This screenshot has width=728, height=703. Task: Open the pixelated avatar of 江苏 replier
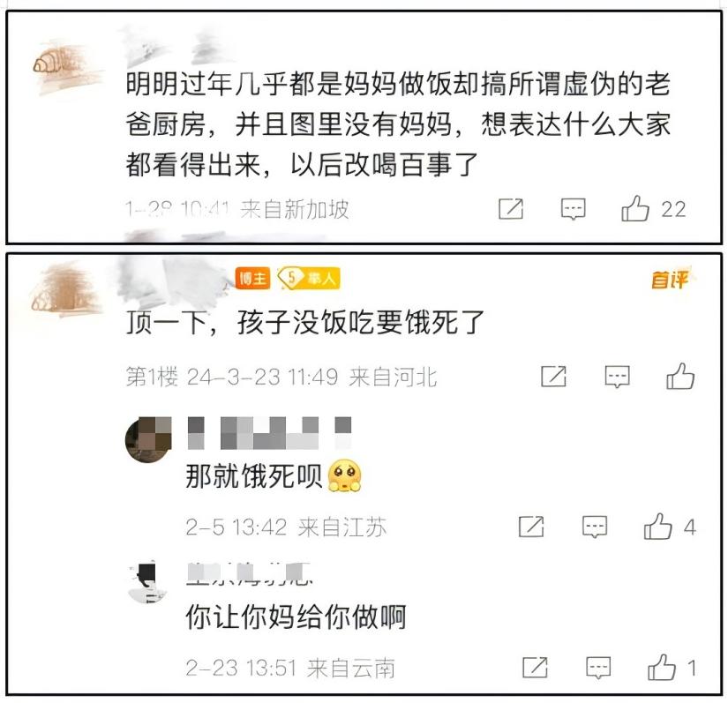pyautogui.click(x=148, y=439)
